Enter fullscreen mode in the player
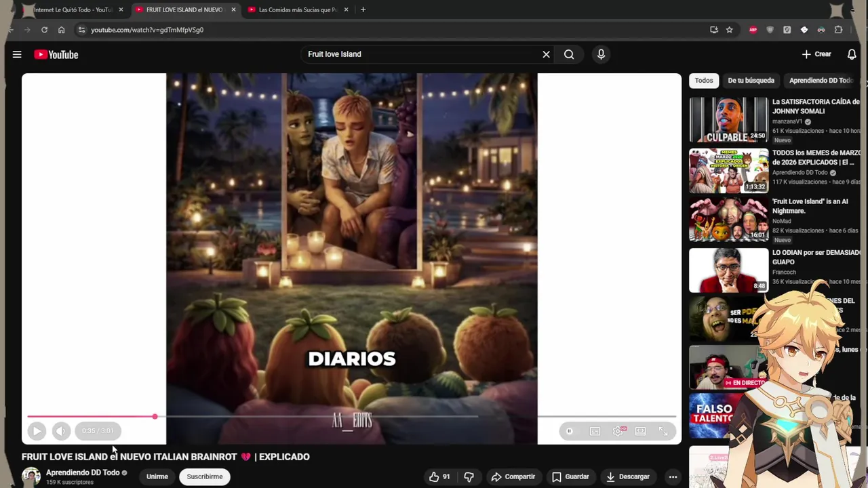The width and height of the screenshot is (868, 488). pyautogui.click(x=663, y=431)
